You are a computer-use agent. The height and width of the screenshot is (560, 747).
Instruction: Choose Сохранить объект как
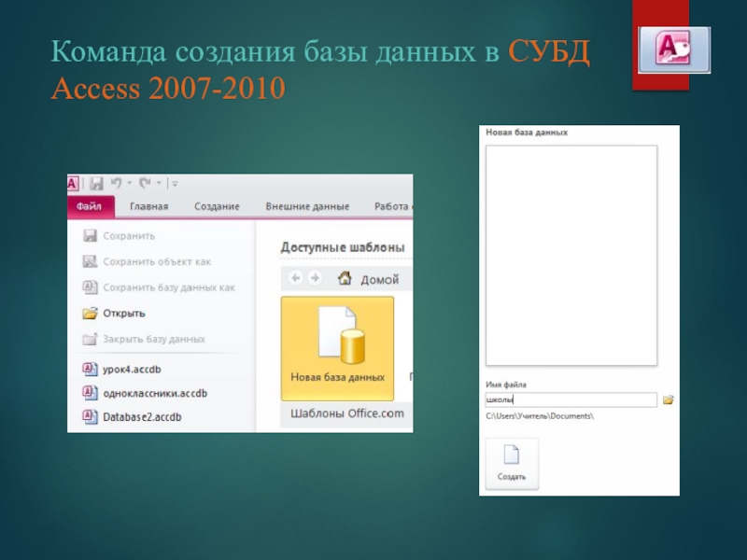(x=157, y=262)
